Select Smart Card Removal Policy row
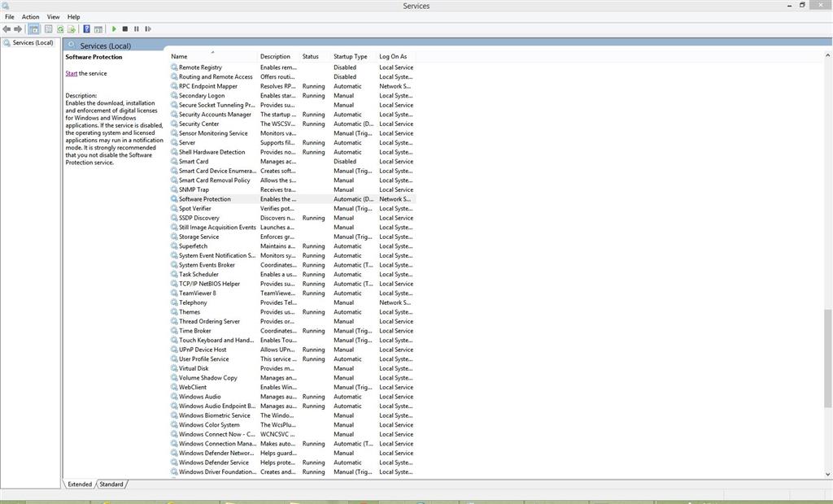The image size is (833, 504). 292,180
